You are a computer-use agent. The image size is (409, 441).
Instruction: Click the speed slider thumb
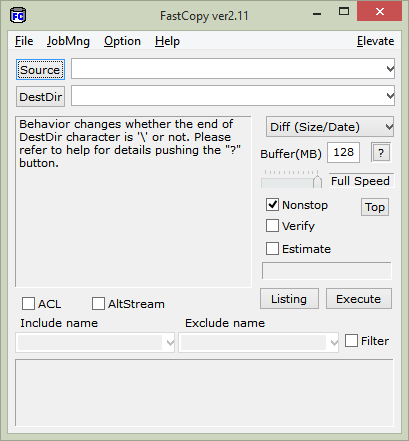(x=317, y=181)
